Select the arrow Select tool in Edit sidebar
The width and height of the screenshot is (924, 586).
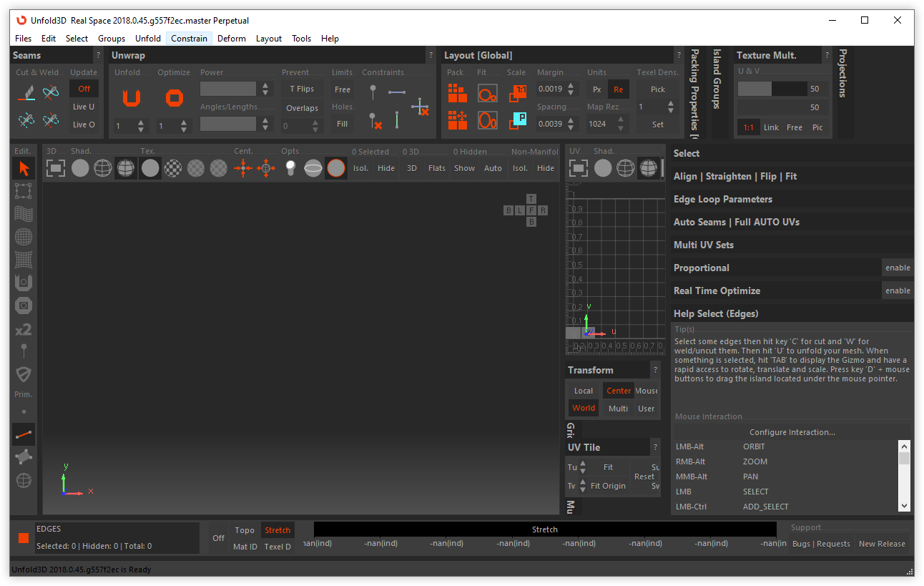tap(24, 168)
